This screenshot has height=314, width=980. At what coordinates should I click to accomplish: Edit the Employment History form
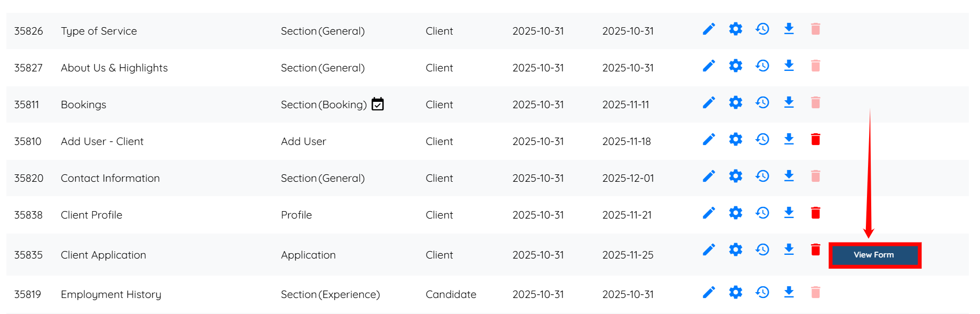(x=709, y=292)
